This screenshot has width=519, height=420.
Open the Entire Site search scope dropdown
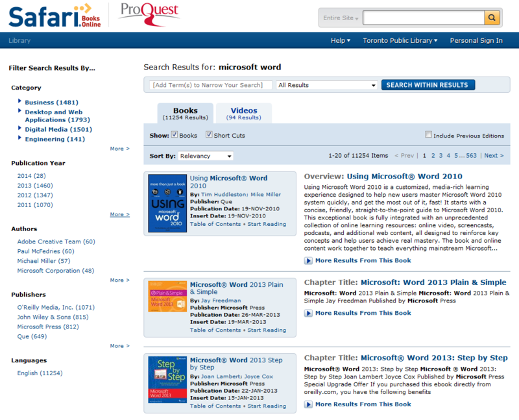coord(341,18)
